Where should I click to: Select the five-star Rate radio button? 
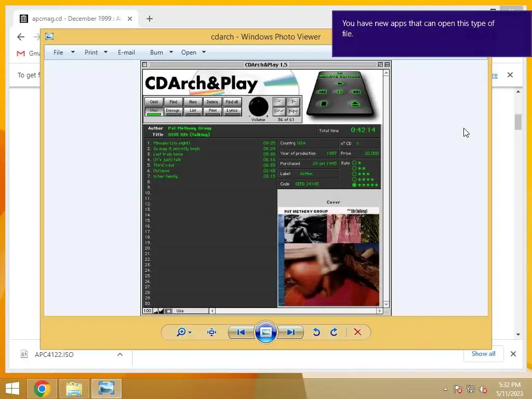[354, 185]
